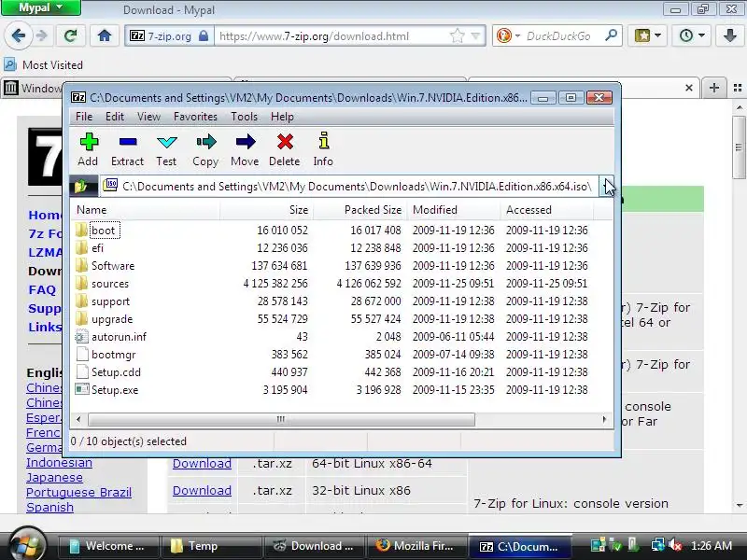Image resolution: width=747 pixels, height=560 pixels.
Task: Open the Tools menu in 7-Zip
Action: click(244, 117)
